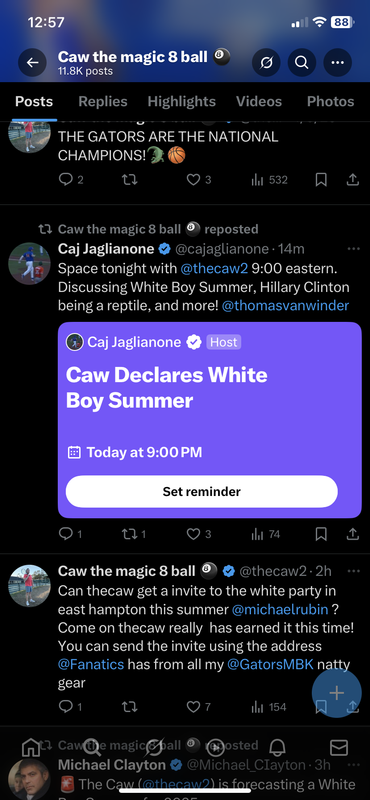Bookmark the Gators national champions post

321,180
